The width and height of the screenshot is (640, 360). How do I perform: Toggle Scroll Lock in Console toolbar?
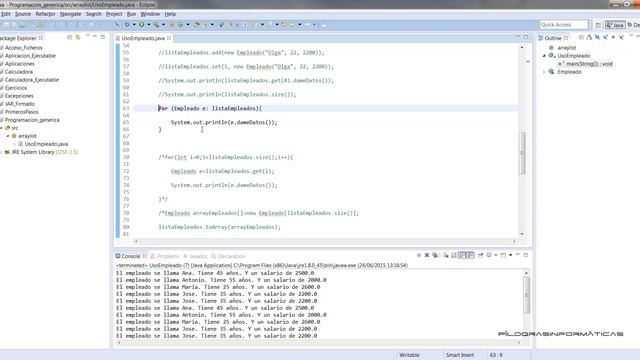(454, 255)
